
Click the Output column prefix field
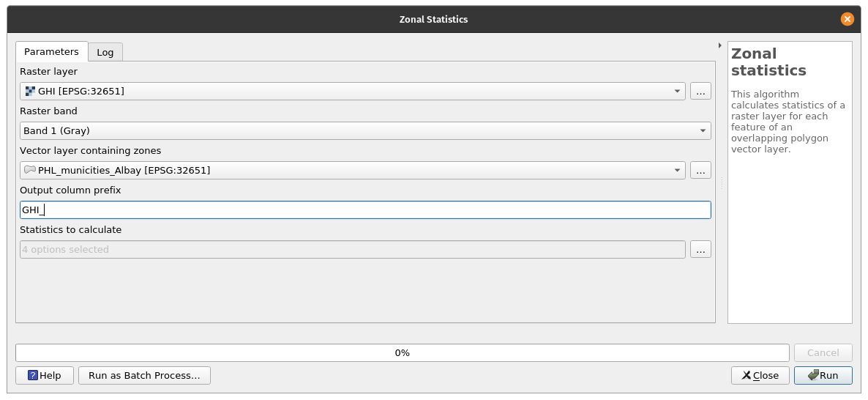pos(365,210)
